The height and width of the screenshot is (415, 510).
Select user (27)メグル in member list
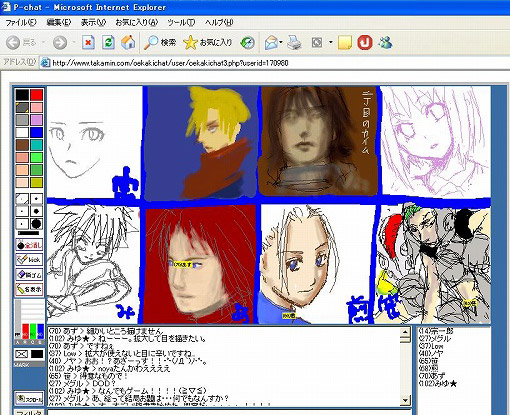click(x=434, y=339)
